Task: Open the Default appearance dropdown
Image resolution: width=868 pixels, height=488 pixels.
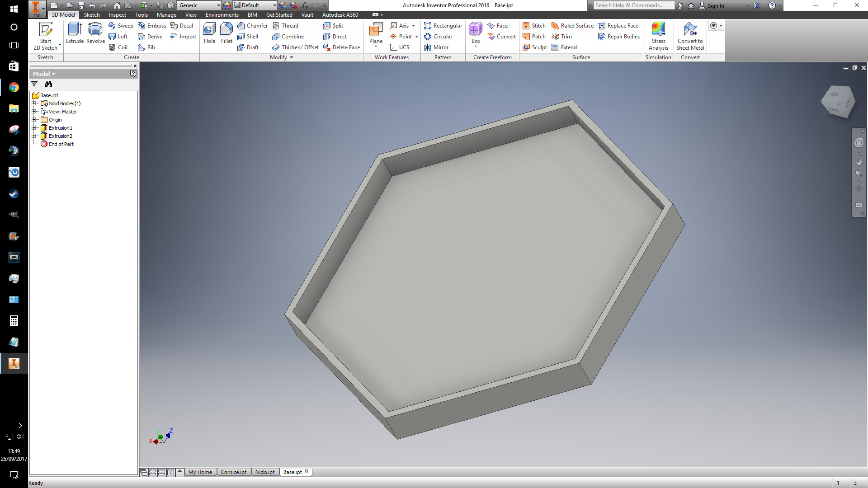Action: 274,5
